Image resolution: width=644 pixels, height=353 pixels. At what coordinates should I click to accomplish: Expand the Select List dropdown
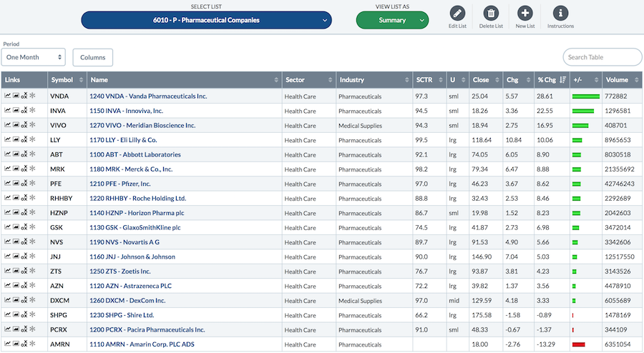click(206, 21)
